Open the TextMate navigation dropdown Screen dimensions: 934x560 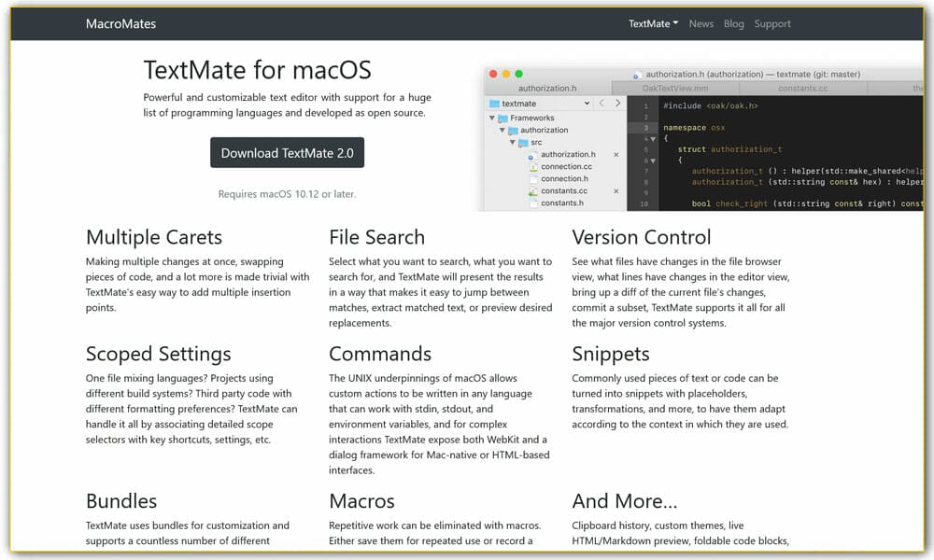click(x=654, y=23)
